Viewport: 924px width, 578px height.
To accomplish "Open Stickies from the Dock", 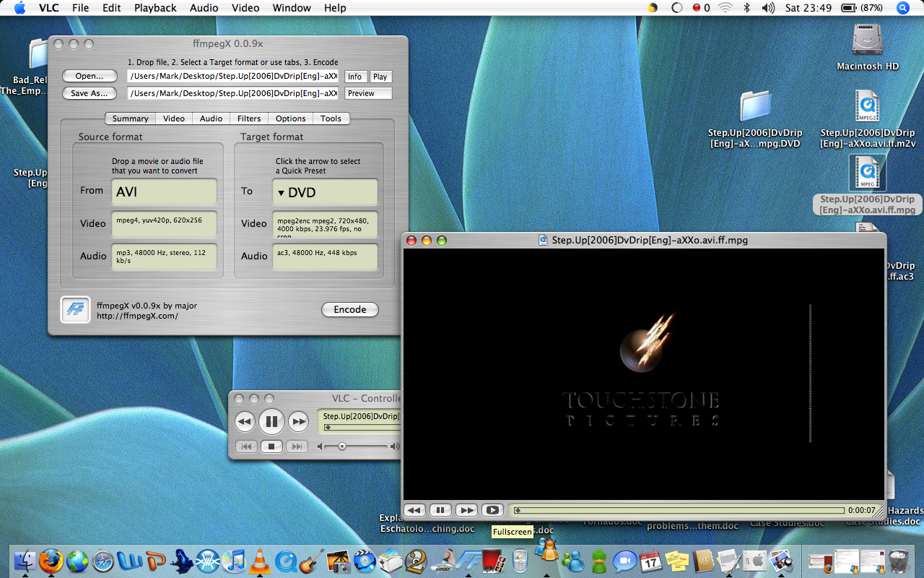I will point(677,561).
